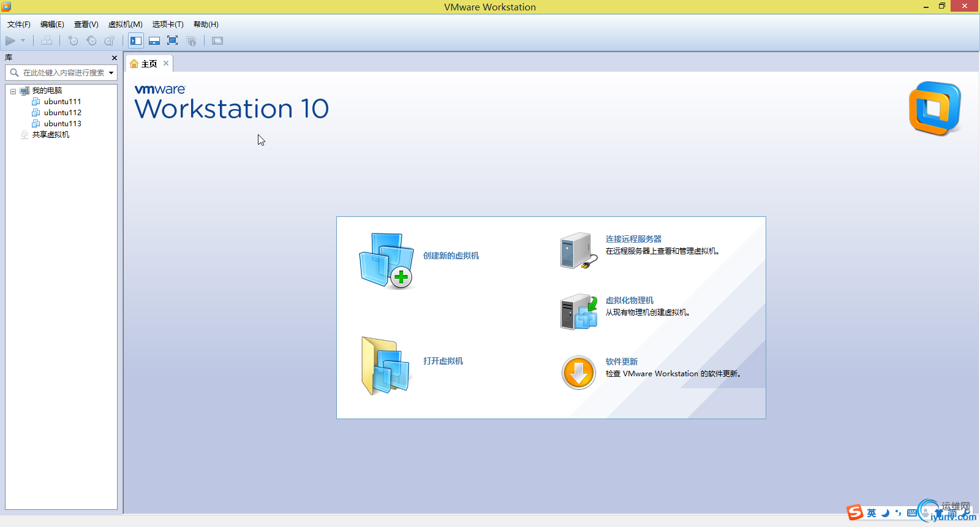The height and width of the screenshot is (527, 980).
Task: Select 共享虚拟机 in the library tree
Action: pyautogui.click(x=51, y=135)
